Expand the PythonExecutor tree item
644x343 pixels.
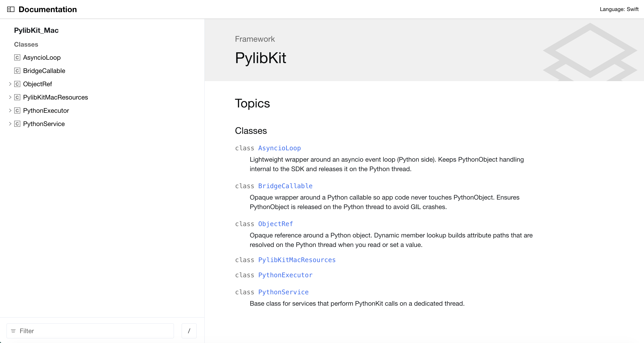pyautogui.click(x=10, y=110)
